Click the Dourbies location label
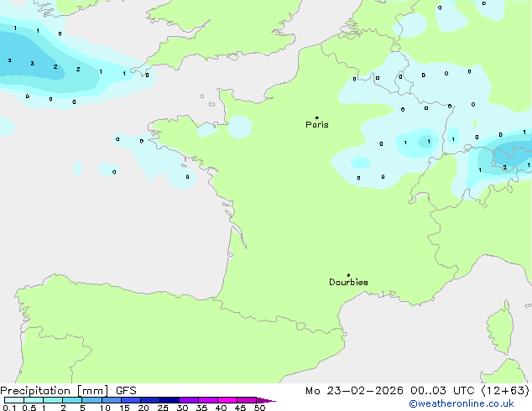Viewport: 532px width, 411px height. 348,282
